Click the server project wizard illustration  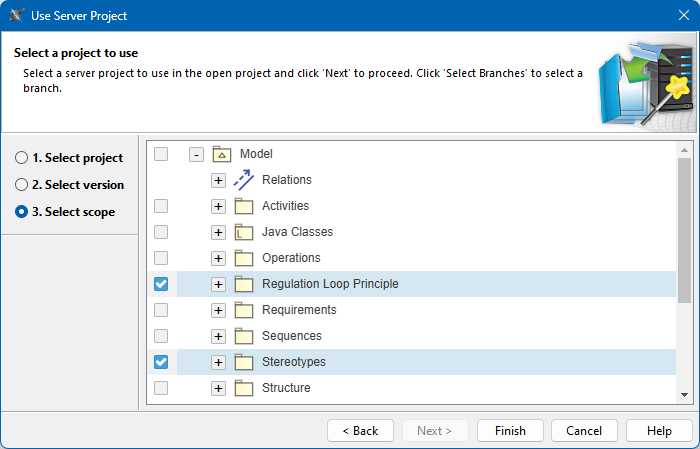pyautogui.click(x=646, y=84)
